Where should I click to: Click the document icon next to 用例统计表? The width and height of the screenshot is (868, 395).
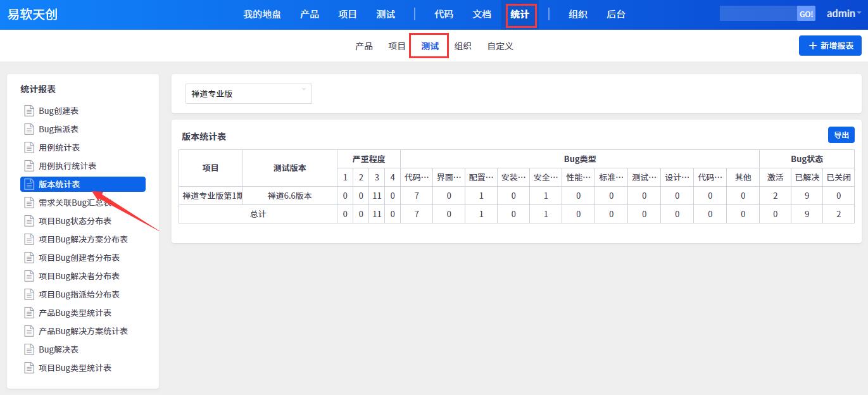coord(28,147)
